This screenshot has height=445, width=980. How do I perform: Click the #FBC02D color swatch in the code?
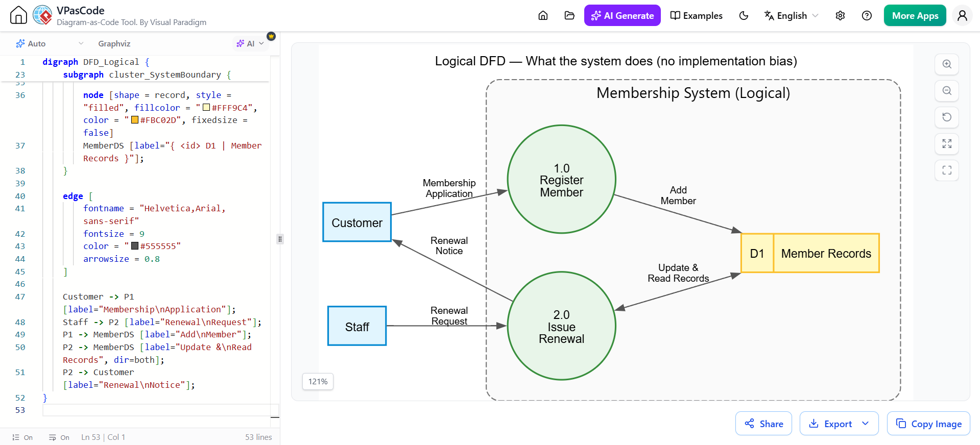tap(135, 120)
